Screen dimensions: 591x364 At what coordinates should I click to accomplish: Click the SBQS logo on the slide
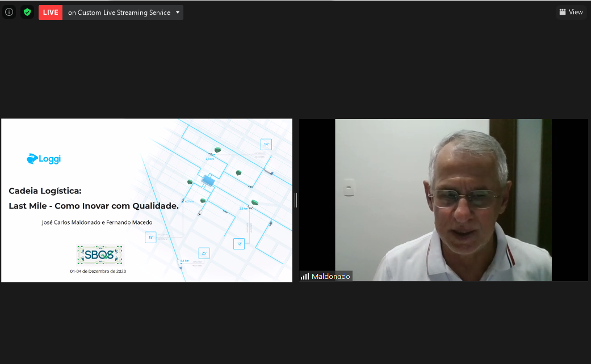[x=100, y=255]
